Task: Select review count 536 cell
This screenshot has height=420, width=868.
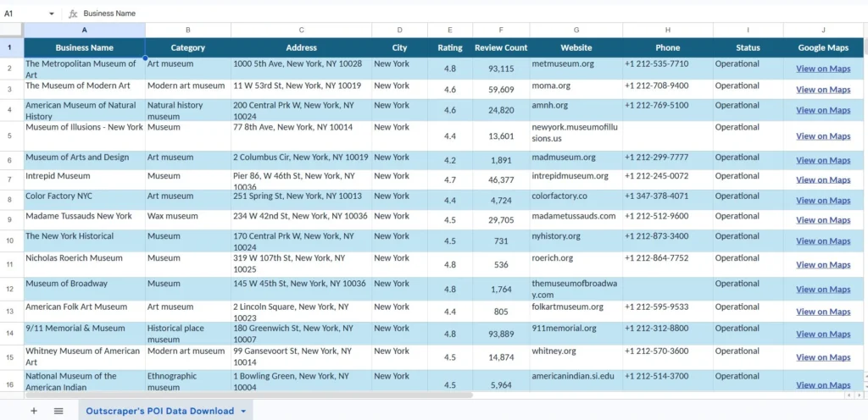Action: pos(501,265)
